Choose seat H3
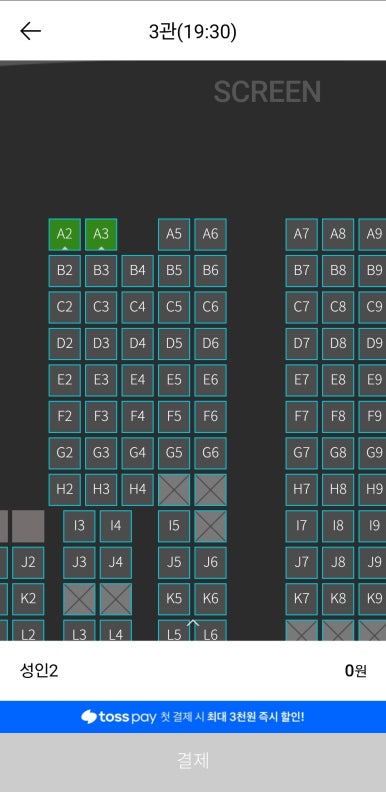 point(101,489)
